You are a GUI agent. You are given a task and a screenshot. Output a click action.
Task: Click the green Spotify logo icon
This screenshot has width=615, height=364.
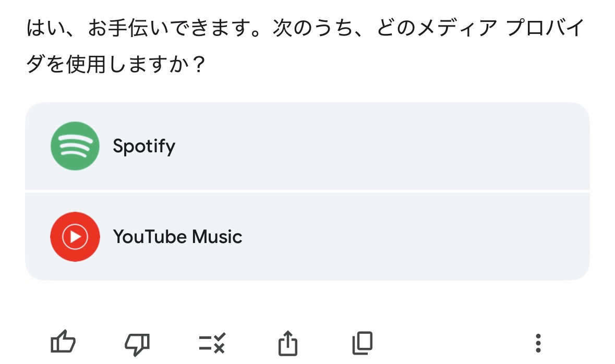coord(75,145)
